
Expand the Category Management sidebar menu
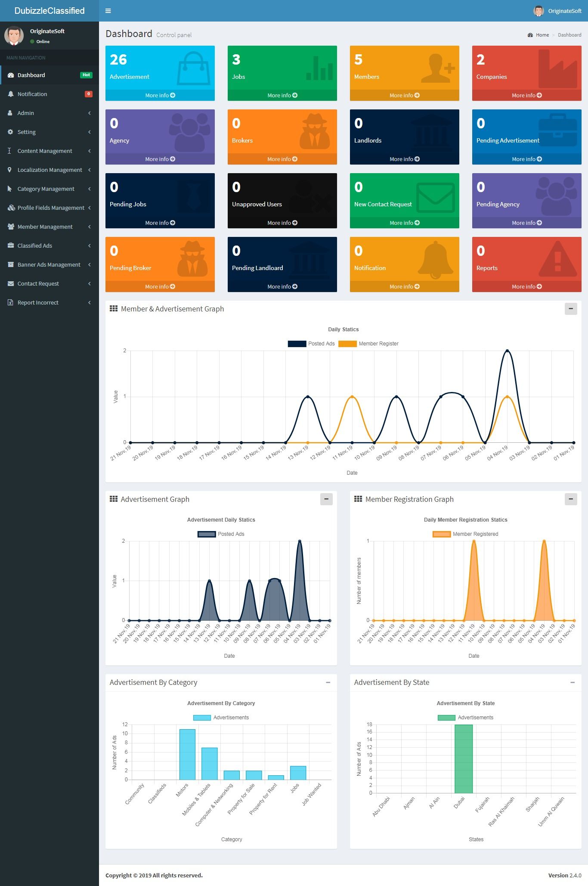(50, 189)
